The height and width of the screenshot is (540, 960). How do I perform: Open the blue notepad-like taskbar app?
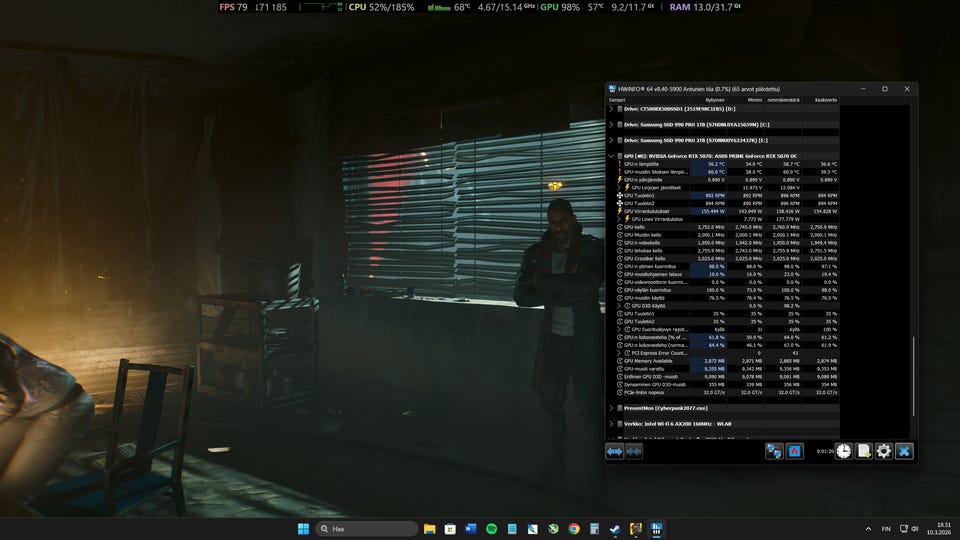512,529
